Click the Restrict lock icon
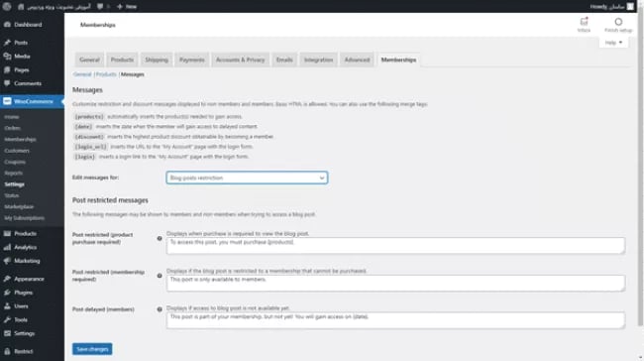This screenshot has width=644, height=361. tap(7, 351)
